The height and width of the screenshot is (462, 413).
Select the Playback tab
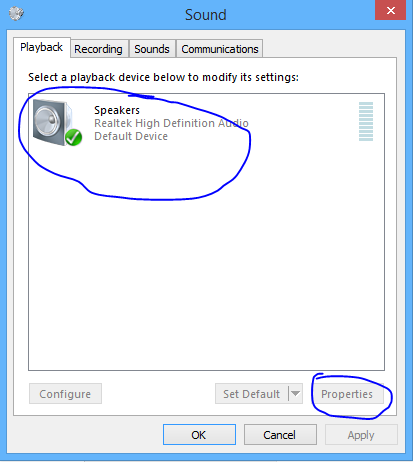coord(42,47)
